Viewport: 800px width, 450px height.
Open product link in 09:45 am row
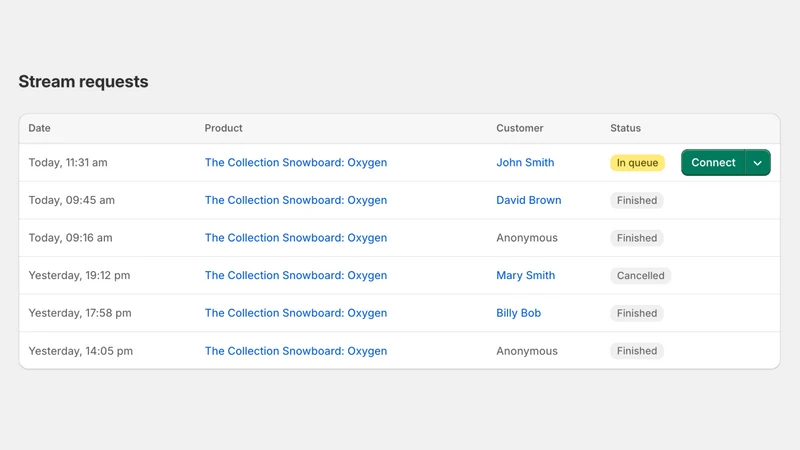[296, 200]
